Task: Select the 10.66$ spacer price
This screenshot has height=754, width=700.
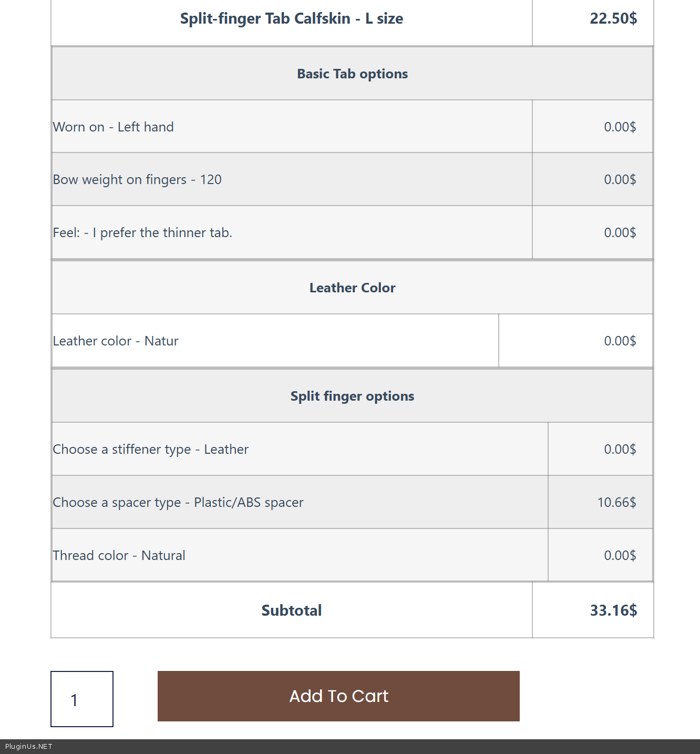Action: (x=616, y=503)
